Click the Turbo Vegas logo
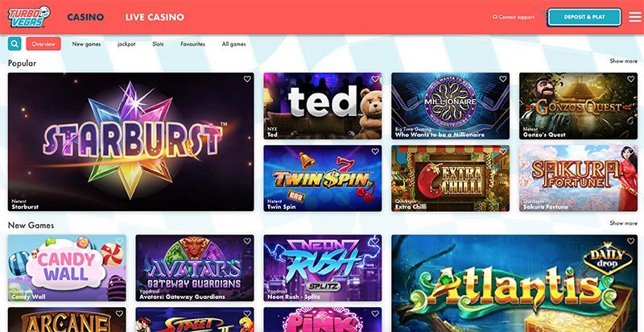The height and width of the screenshot is (332, 644). pos(29,17)
